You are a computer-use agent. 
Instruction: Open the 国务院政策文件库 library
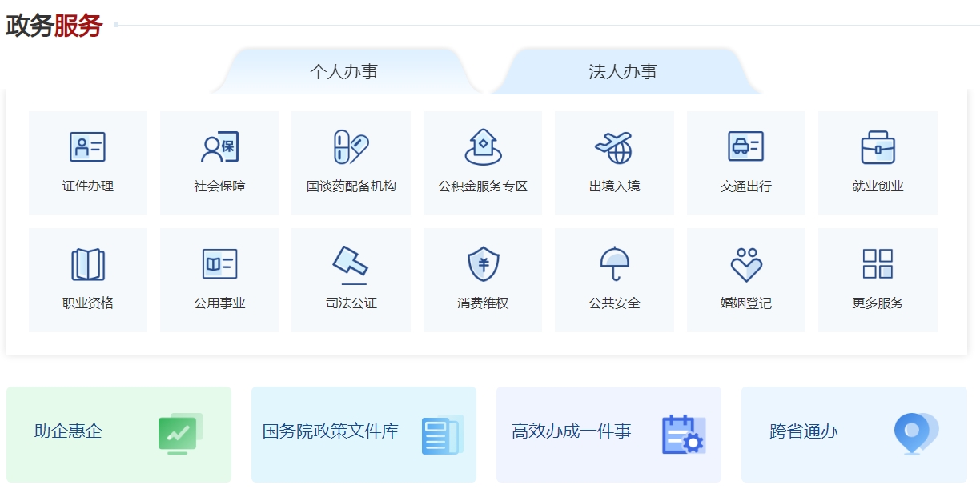[363, 434]
